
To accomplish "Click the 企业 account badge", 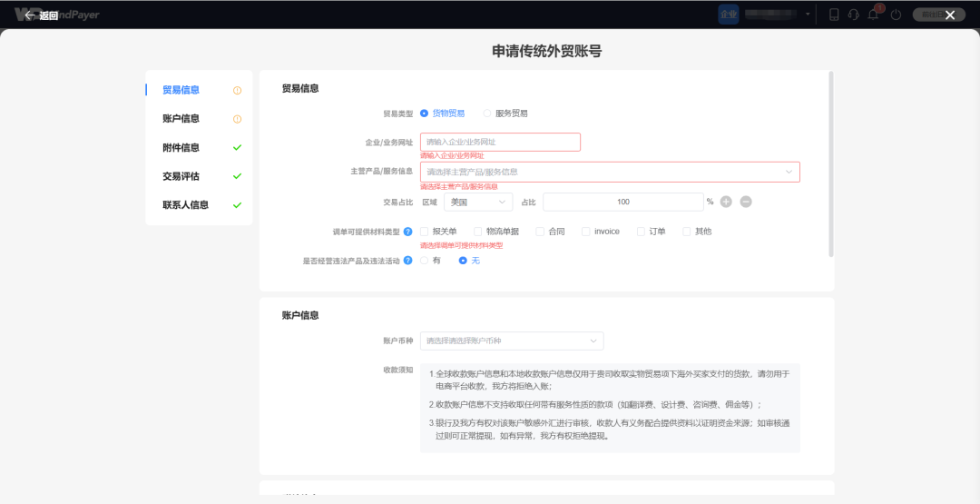I will [x=729, y=15].
